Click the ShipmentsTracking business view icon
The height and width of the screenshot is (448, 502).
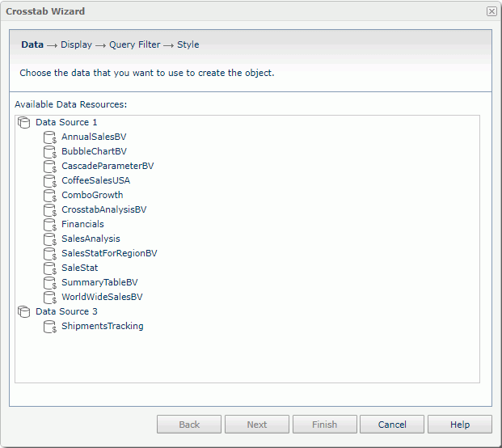coord(50,327)
